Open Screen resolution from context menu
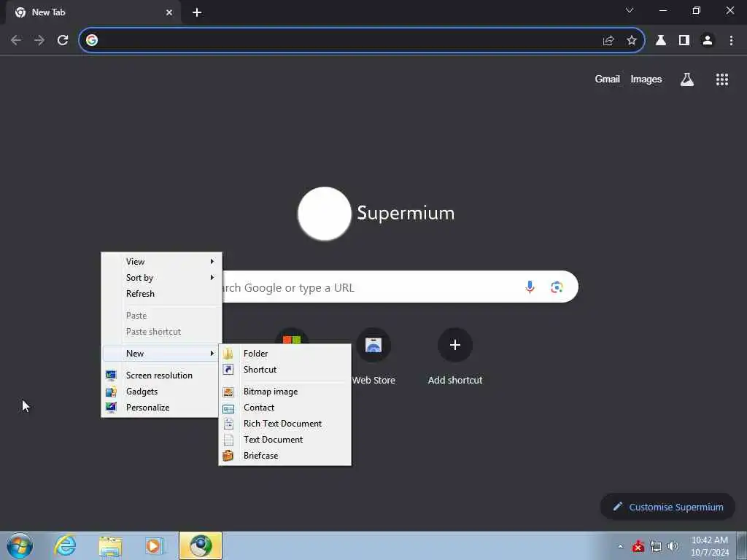Viewport: 747px width, 560px height. (161, 376)
